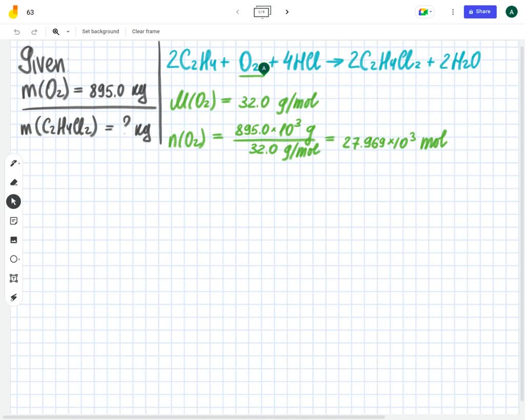Undo the last drawing action
This screenshot has height=420, width=525.
16,31
